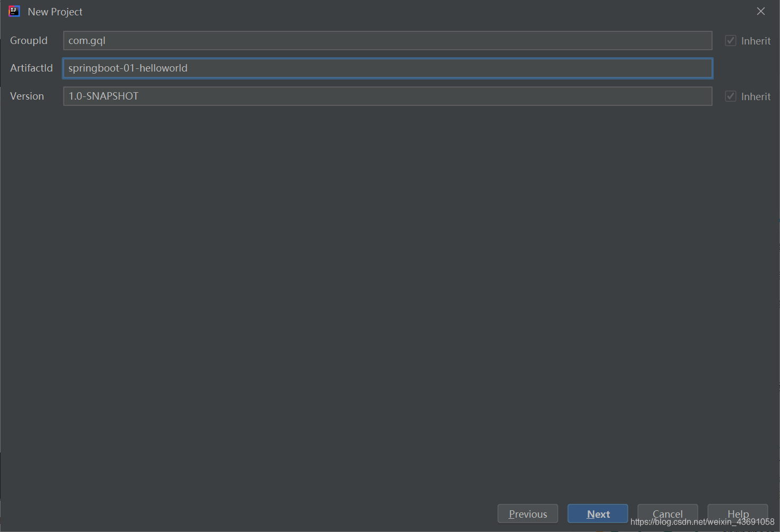This screenshot has width=780, height=532.
Task: Click the New Project title text
Action: (55, 12)
